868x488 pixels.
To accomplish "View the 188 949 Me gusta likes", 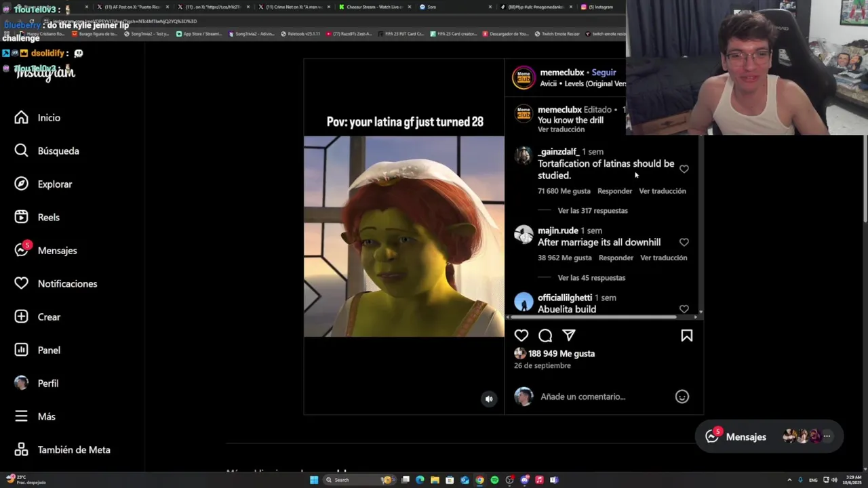I will (561, 354).
